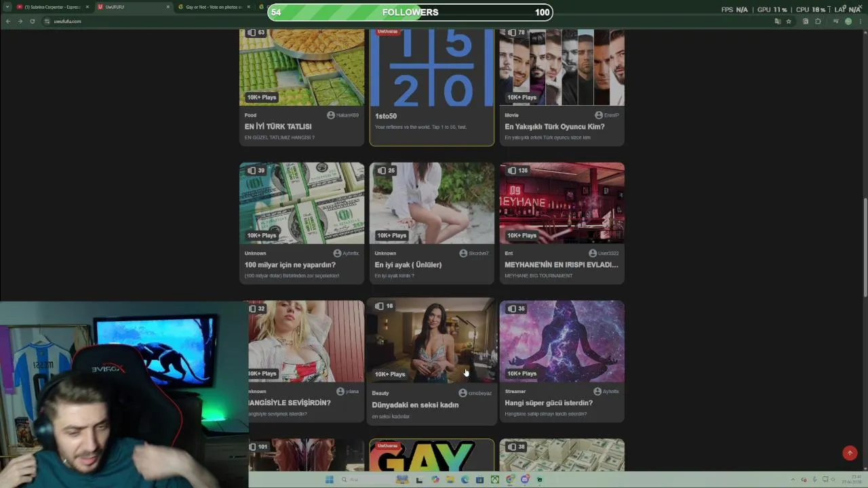Close the Sabrina Carpenter tab
Image resolution: width=868 pixels, height=488 pixels.
click(x=87, y=7)
